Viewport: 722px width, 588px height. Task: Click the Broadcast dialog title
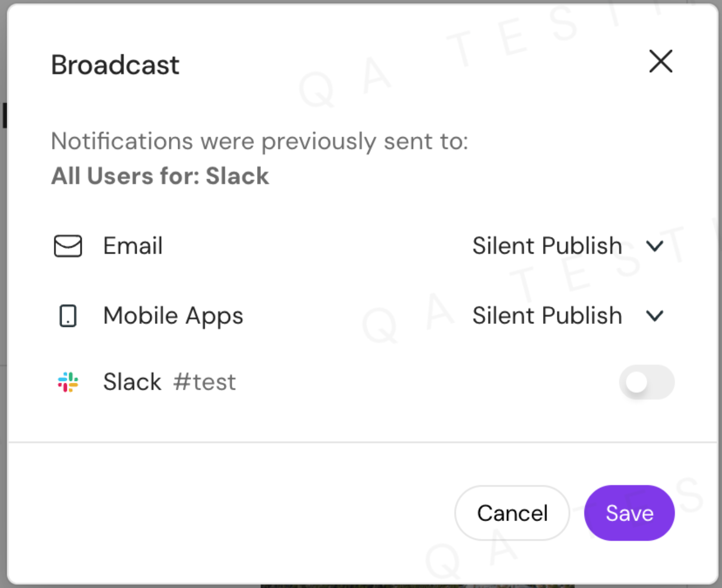(115, 65)
